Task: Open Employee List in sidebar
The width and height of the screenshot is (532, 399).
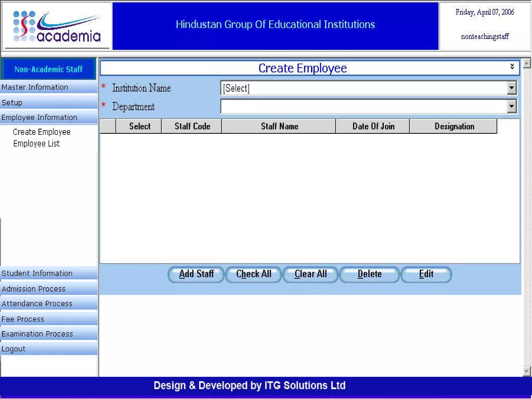Action: (36, 144)
